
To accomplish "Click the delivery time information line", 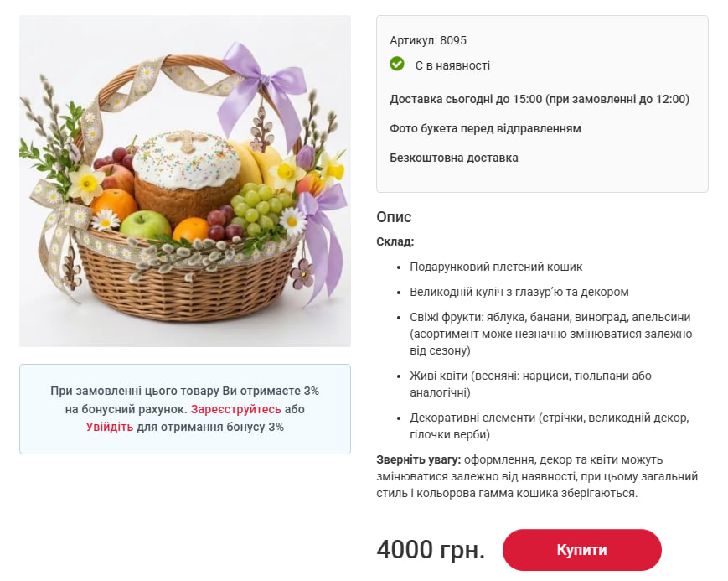I will [x=537, y=98].
